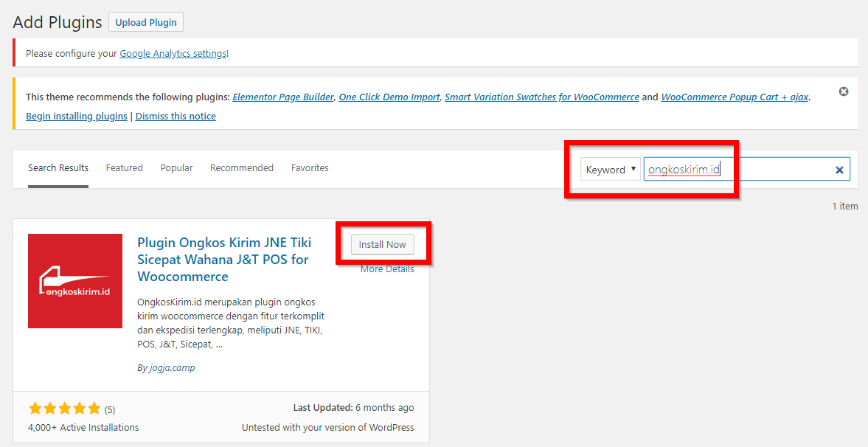Click the '4,000+ Active Installations' text
868x447 pixels.
coord(83,428)
